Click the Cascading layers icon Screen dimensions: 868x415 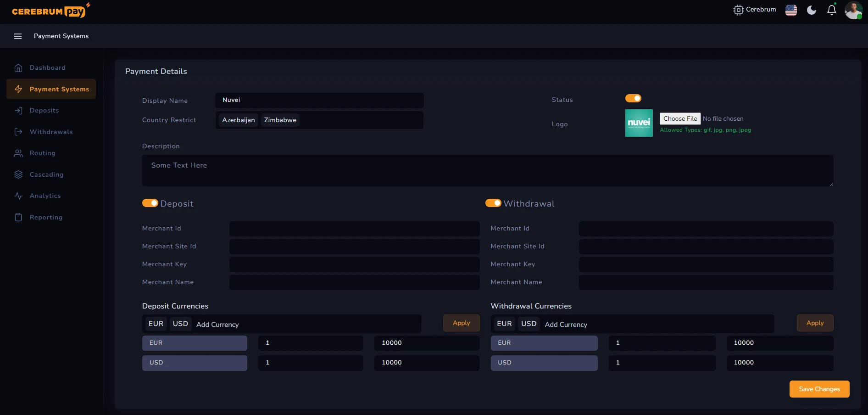(x=18, y=174)
